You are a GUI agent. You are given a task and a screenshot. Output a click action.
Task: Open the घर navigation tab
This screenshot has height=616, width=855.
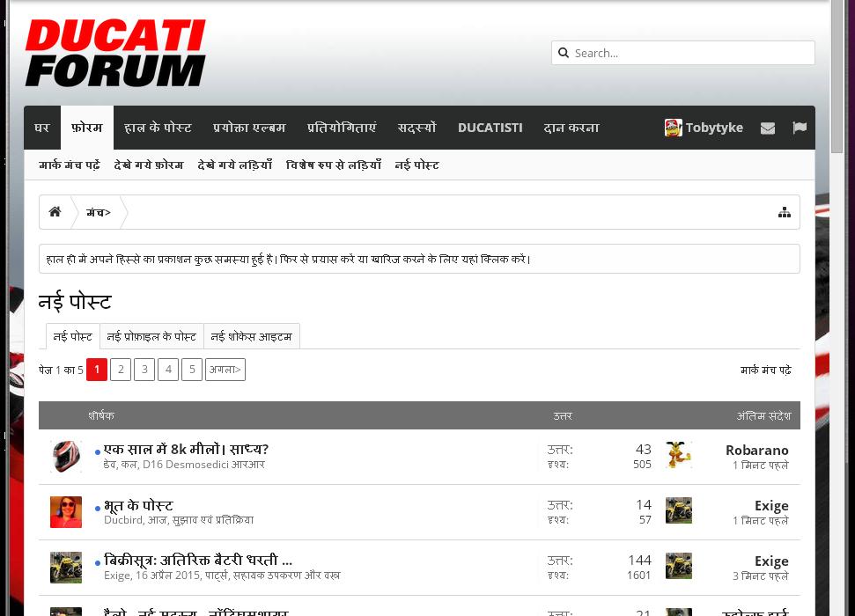(42, 128)
